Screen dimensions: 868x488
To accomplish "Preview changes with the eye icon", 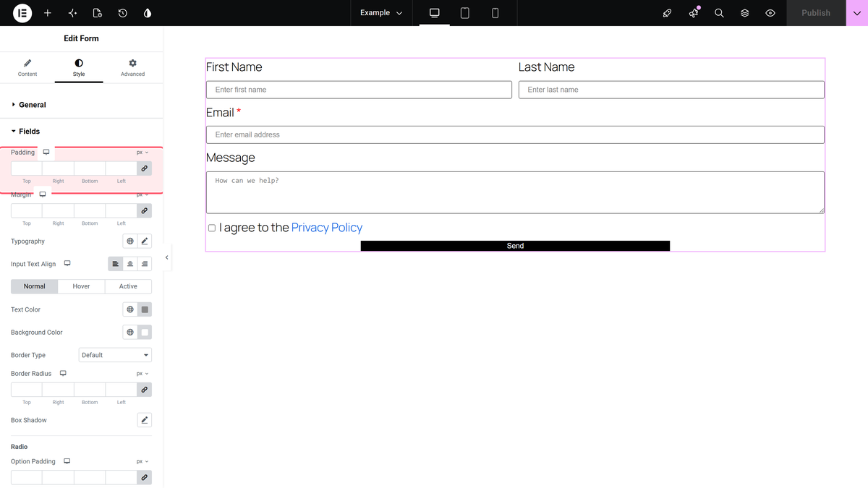I will [x=770, y=13].
